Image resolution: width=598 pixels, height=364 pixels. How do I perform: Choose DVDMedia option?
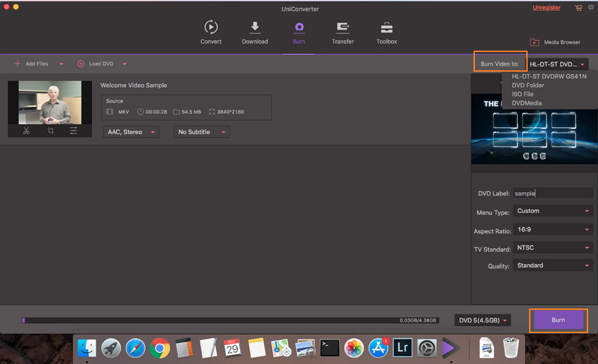coord(527,103)
